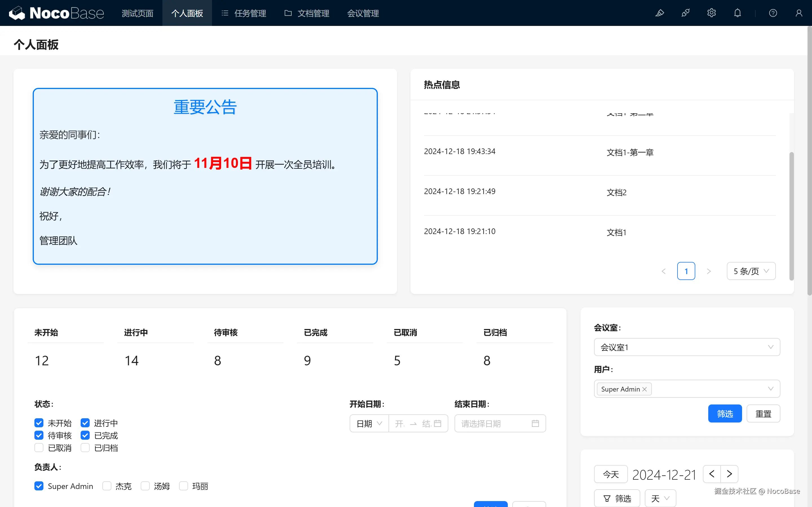Check the 杰克 assignee checkbox
The height and width of the screenshot is (507, 812).
(x=107, y=486)
